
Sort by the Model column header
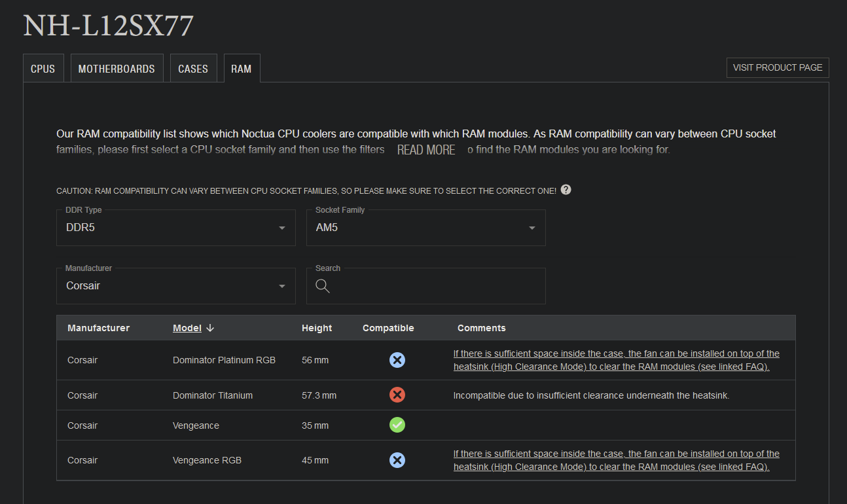187,328
